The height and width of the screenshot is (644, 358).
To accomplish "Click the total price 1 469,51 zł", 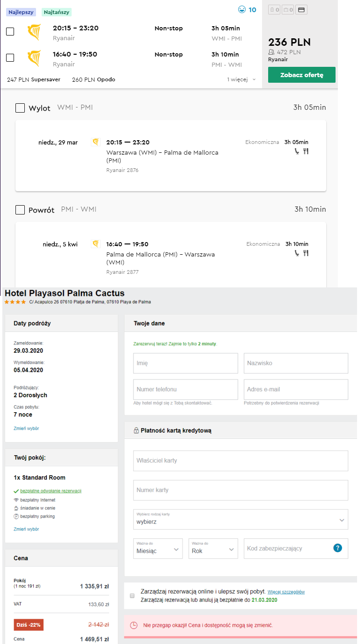I will (95, 639).
